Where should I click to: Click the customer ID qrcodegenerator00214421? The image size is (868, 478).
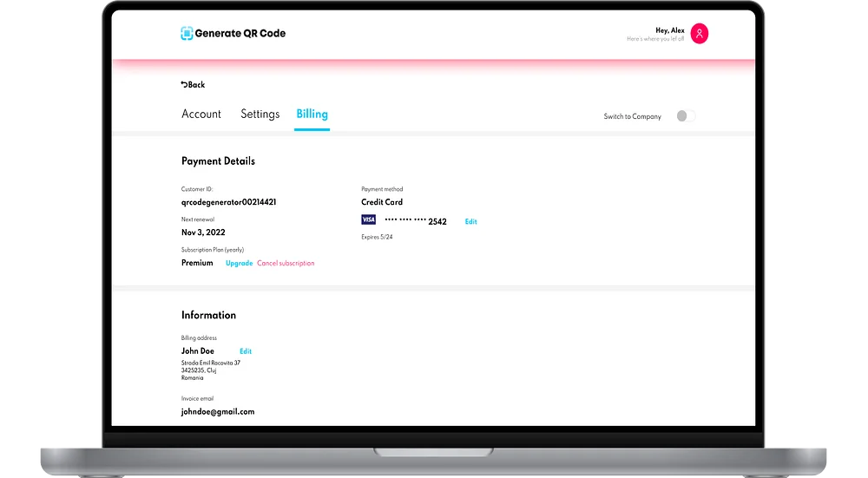point(228,202)
